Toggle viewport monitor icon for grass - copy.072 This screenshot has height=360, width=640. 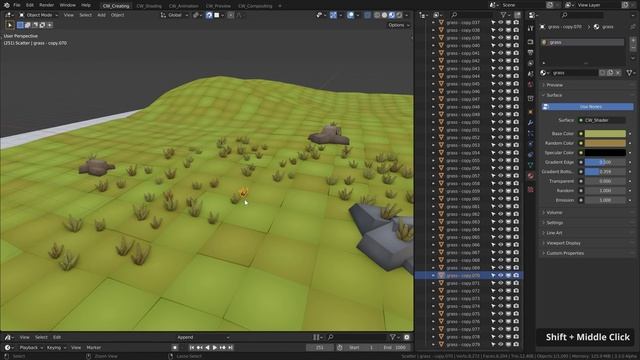[509, 291]
